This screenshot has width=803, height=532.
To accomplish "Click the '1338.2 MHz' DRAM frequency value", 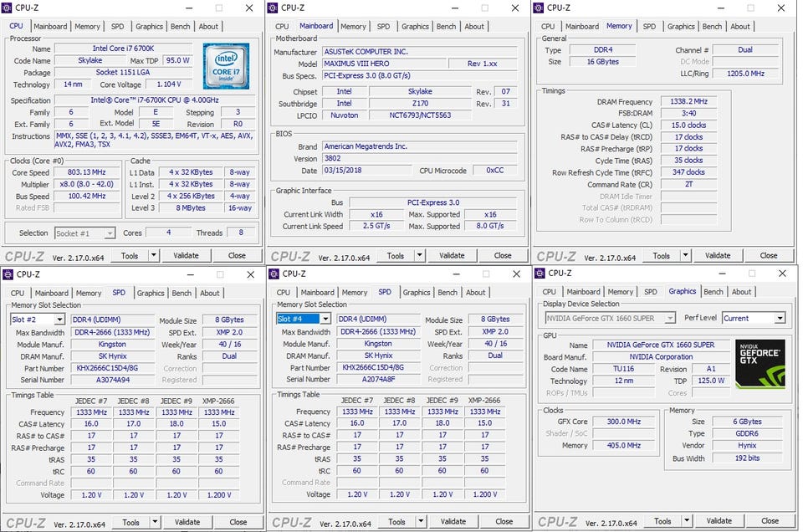I will pos(688,101).
